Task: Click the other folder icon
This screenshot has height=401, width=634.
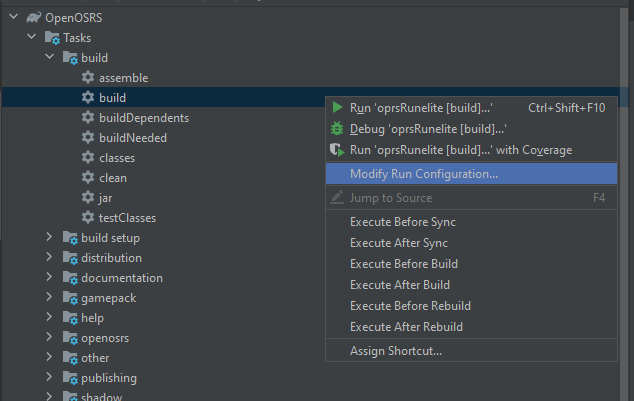Action: click(x=70, y=358)
